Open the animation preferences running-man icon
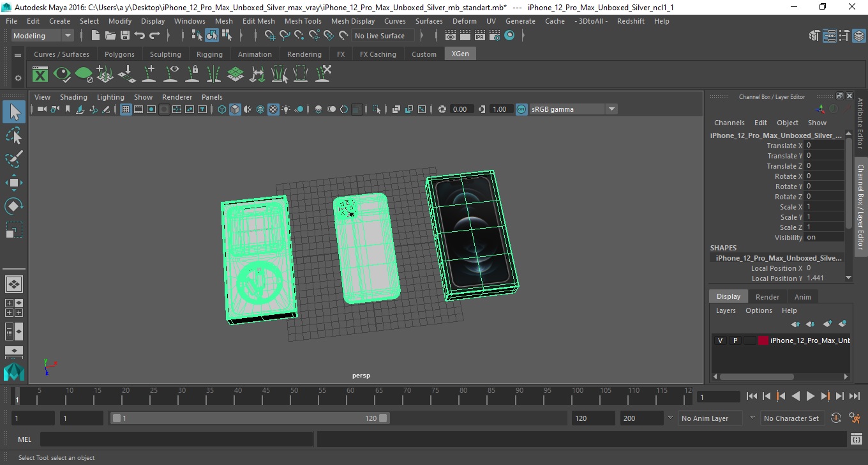Viewport: 868px width, 465px height. [855, 418]
